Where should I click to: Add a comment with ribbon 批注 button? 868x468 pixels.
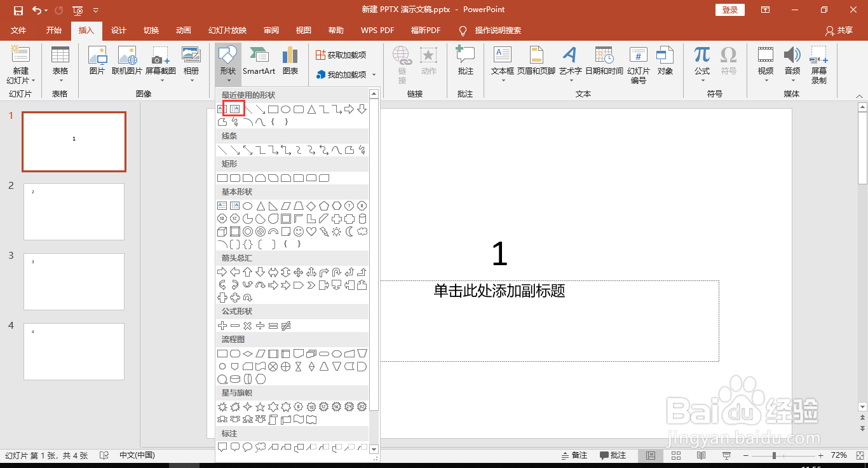point(466,62)
